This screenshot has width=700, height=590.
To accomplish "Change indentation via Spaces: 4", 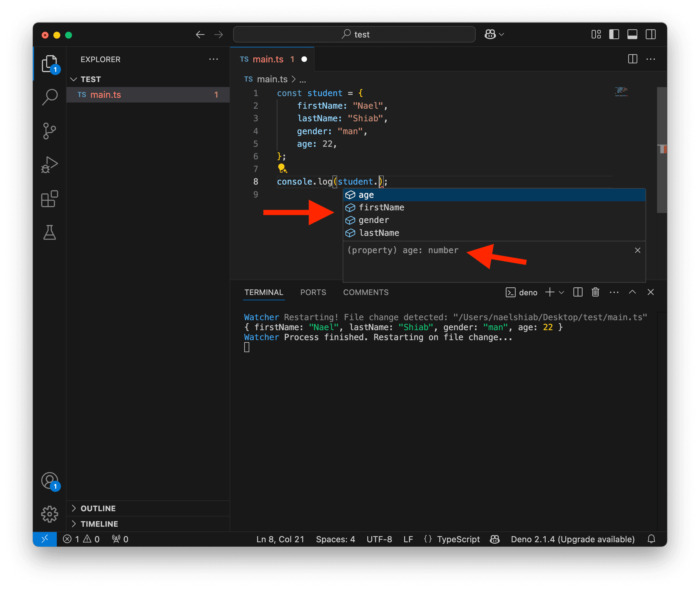I will (x=335, y=539).
